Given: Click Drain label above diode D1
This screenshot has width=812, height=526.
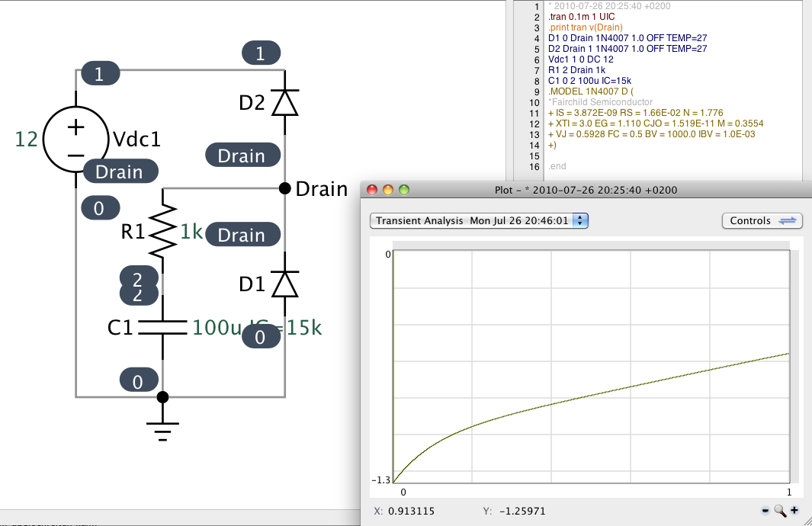Looking at the screenshot, I should point(243,235).
